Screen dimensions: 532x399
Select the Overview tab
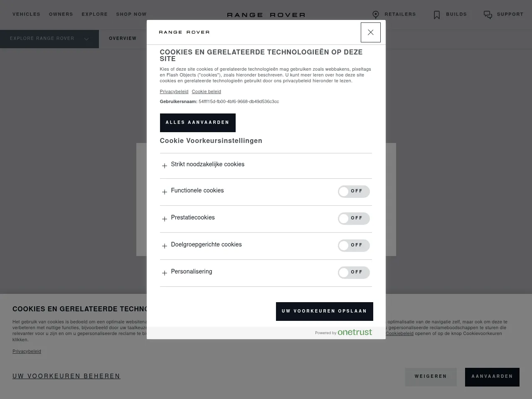(x=123, y=39)
